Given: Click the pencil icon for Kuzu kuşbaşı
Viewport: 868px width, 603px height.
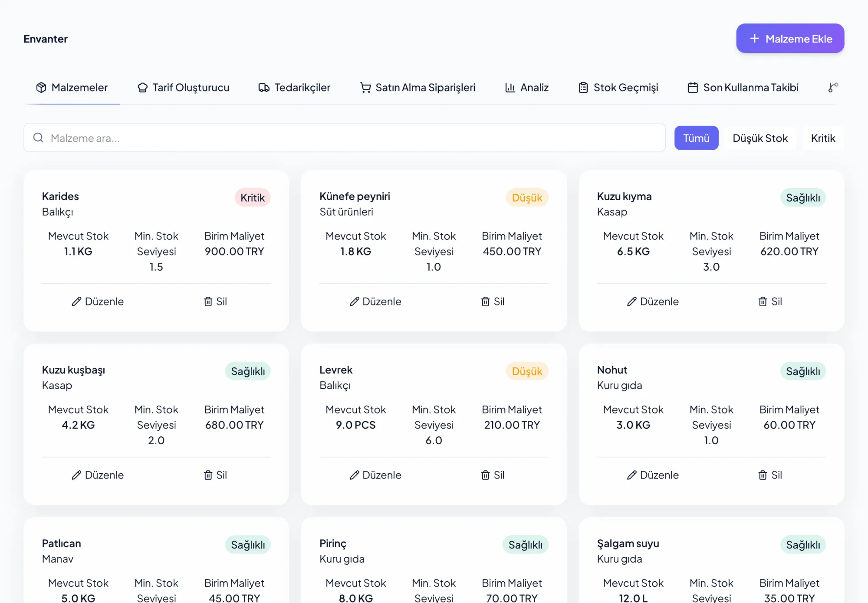Looking at the screenshot, I should 76,475.
